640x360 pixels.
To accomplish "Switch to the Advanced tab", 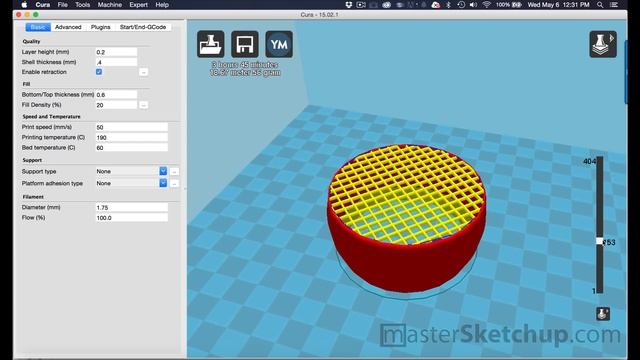I will tap(68, 27).
